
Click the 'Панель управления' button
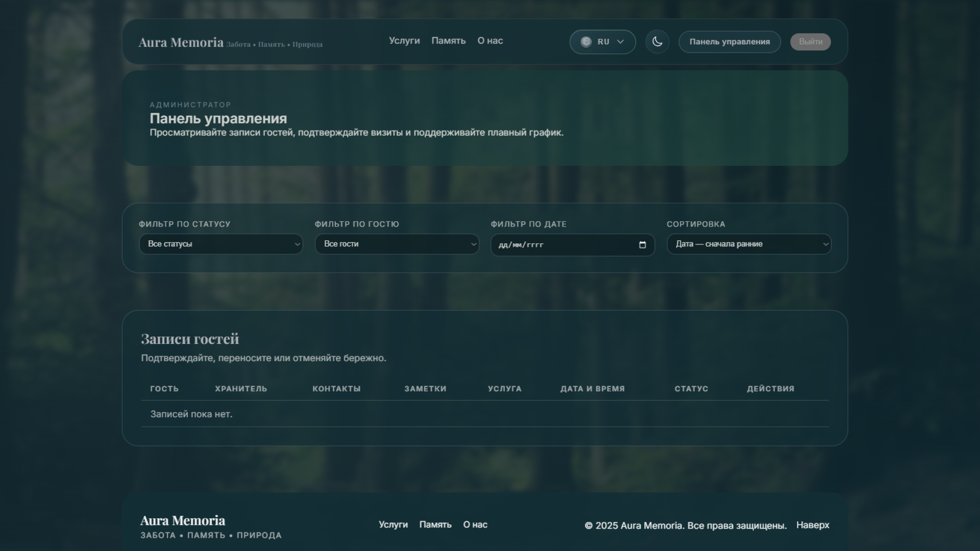pyautogui.click(x=729, y=42)
